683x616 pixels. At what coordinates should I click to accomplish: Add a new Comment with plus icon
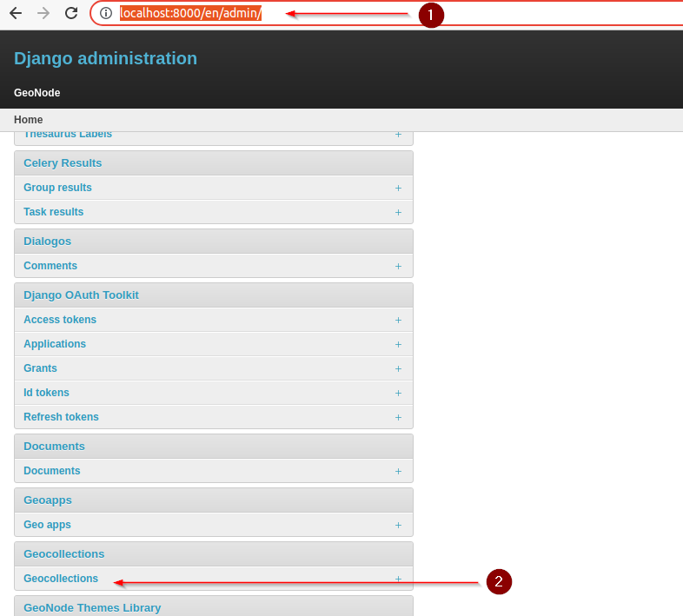click(x=398, y=266)
